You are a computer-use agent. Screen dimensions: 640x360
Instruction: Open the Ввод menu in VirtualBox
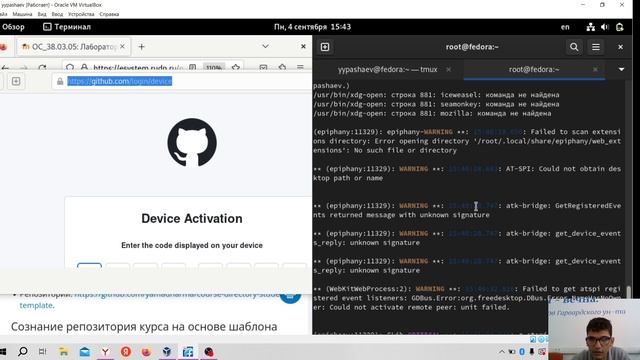pos(57,14)
